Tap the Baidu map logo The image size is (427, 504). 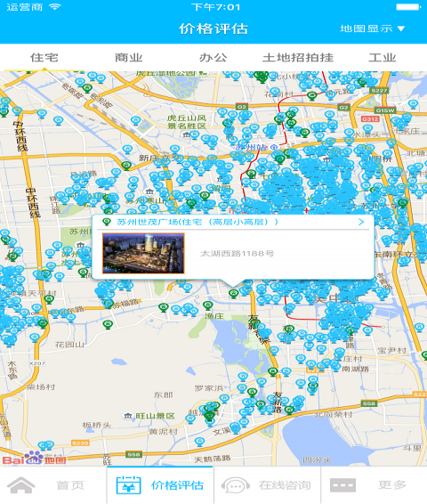tap(34, 458)
